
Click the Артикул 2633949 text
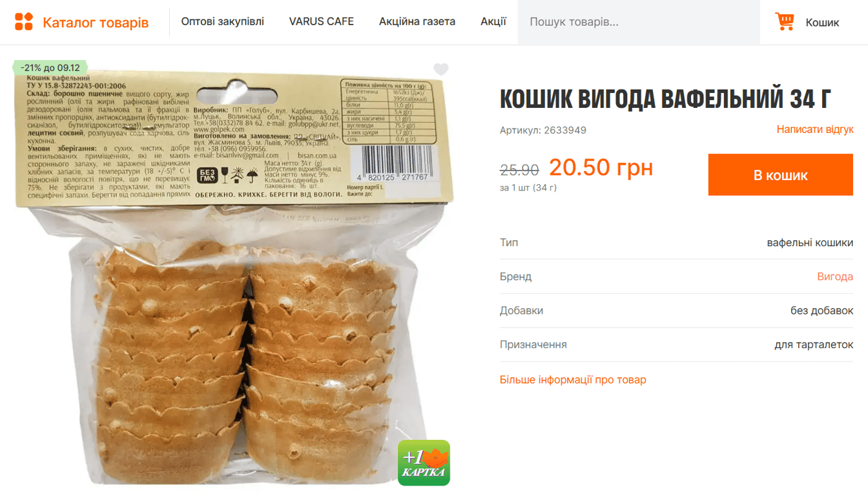[x=543, y=130]
